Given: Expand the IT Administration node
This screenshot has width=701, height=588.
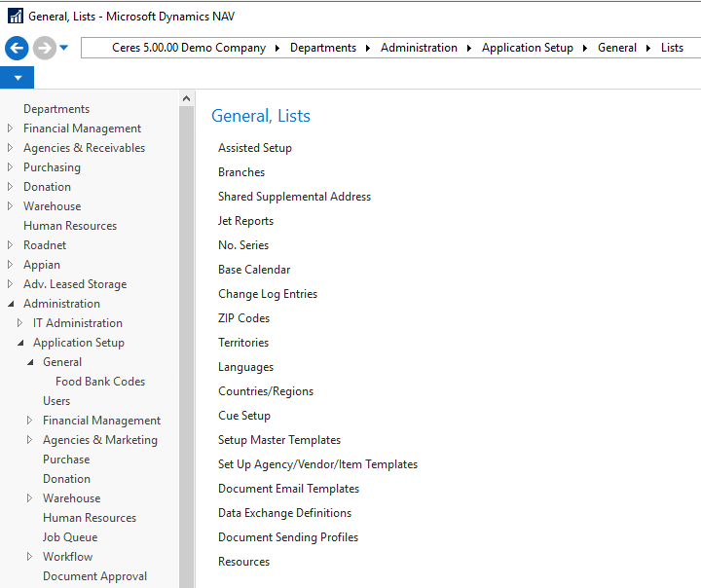Looking at the screenshot, I should pos(20,323).
